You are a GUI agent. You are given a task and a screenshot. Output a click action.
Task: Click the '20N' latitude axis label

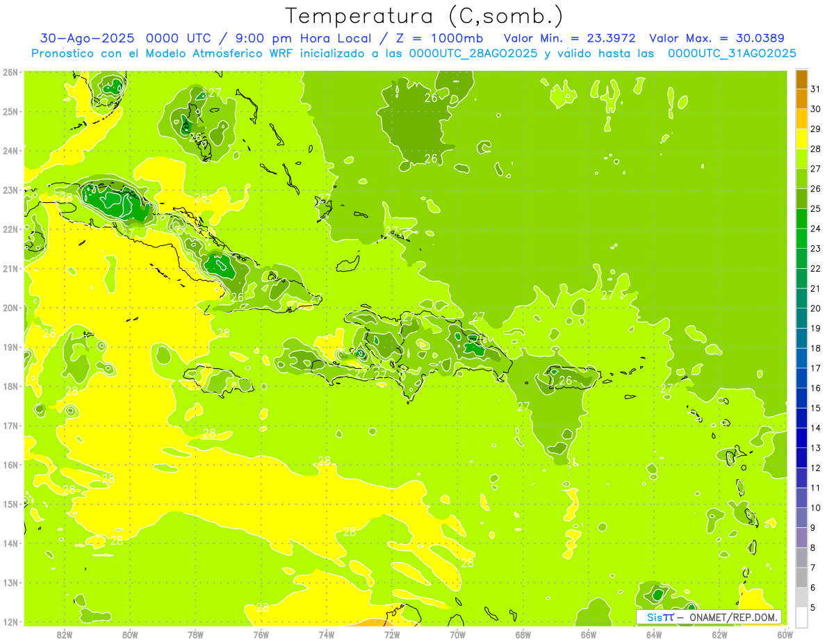pos(10,308)
